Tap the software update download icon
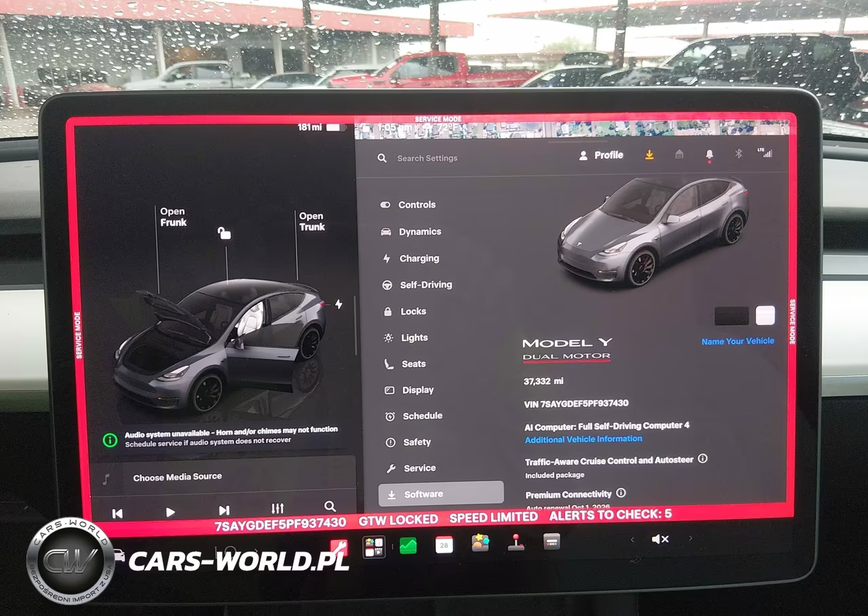This screenshot has width=868, height=616. (649, 155)
